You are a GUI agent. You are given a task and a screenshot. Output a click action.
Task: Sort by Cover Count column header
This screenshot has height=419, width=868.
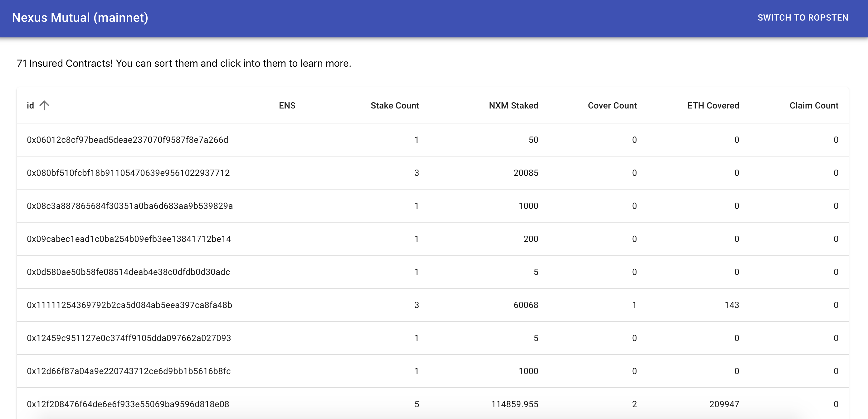pyautogui.click(x=612, y=105)
